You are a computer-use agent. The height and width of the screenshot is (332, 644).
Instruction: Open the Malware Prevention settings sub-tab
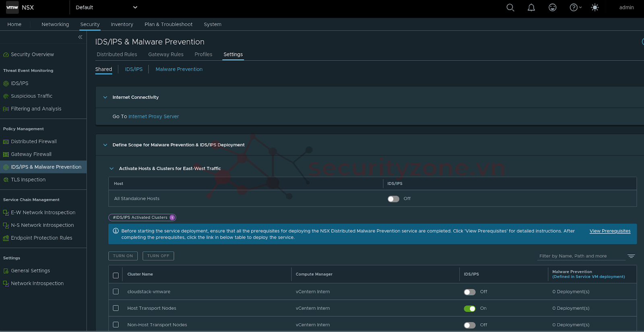[x=179, y=69]
